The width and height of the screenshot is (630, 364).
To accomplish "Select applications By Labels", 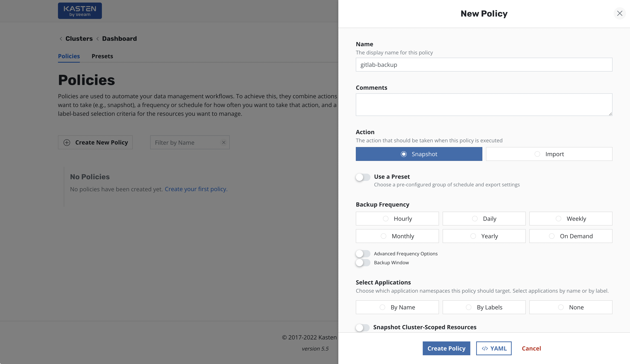I will pos(484,307).
